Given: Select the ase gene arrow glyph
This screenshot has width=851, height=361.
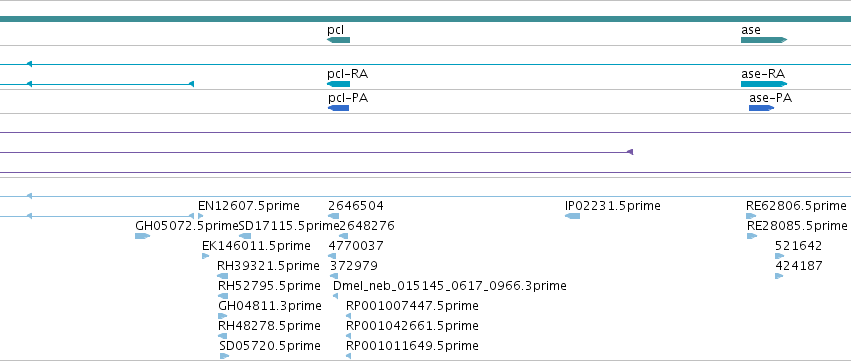Looking at the screenshot, I should click(x=764, y=40).
